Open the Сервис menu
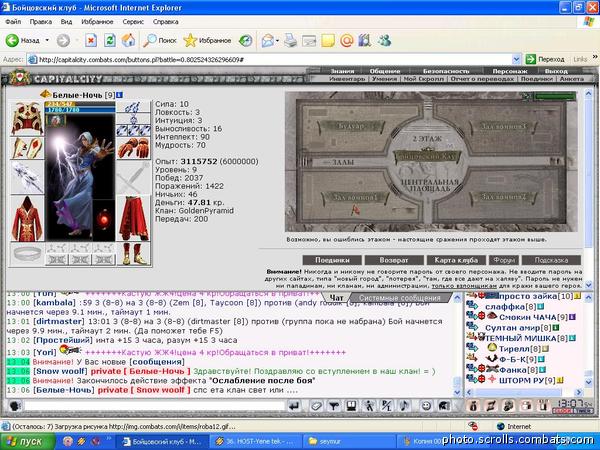Screen dimensions: 600x450 pyautogui.click(x=133, y=22)
